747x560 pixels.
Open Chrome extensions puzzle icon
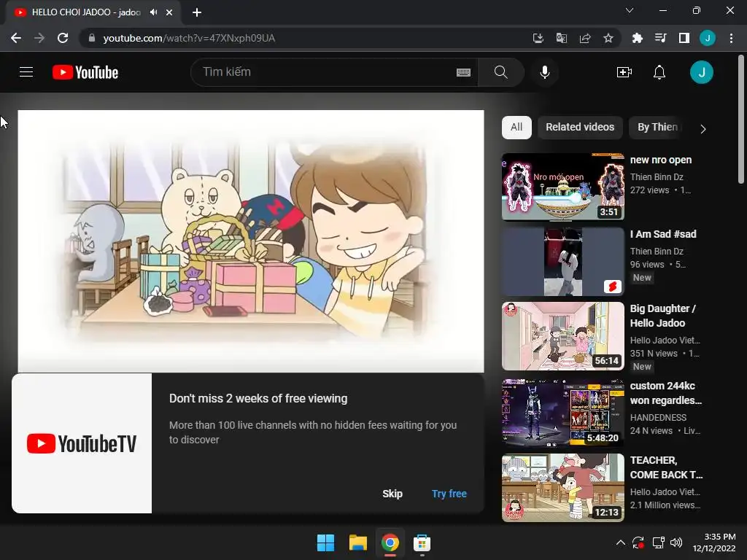637,38
